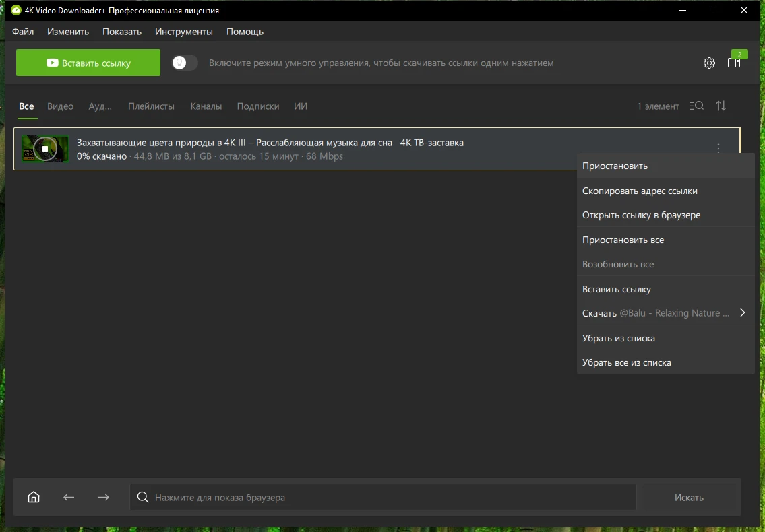Open the Файл menu
Screen dimensions: 765x532
click(x=23, y=32)
